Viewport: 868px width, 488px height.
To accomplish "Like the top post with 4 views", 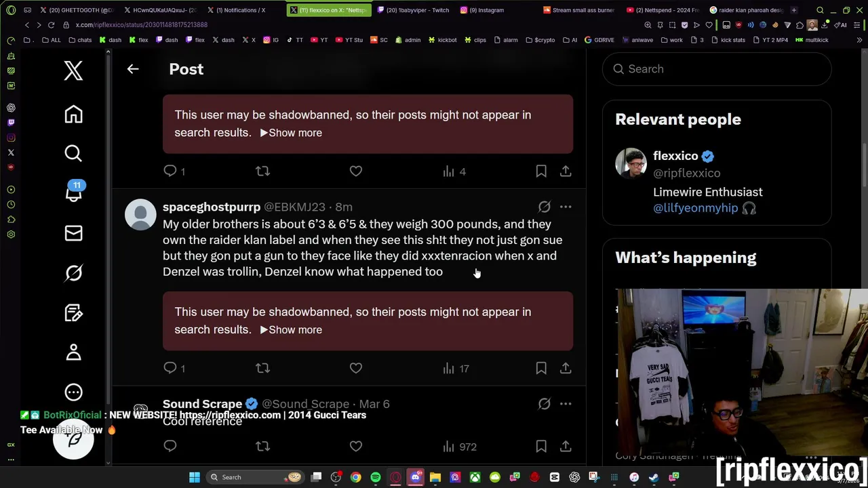I will 356,171.
